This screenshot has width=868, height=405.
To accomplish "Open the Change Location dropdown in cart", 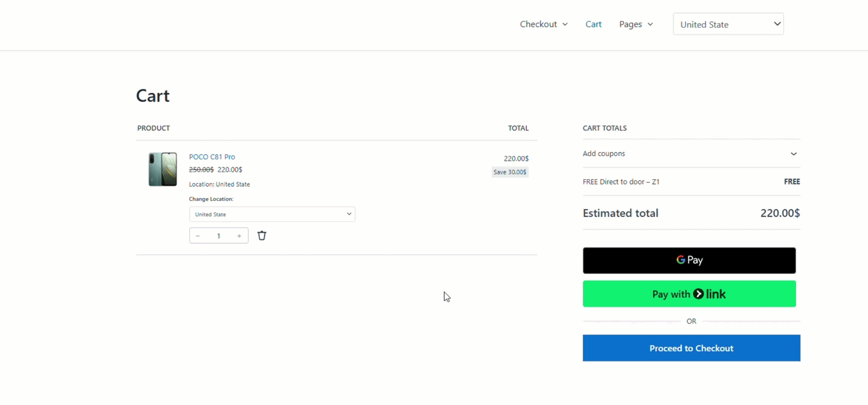I will click(x=272, y=214).
